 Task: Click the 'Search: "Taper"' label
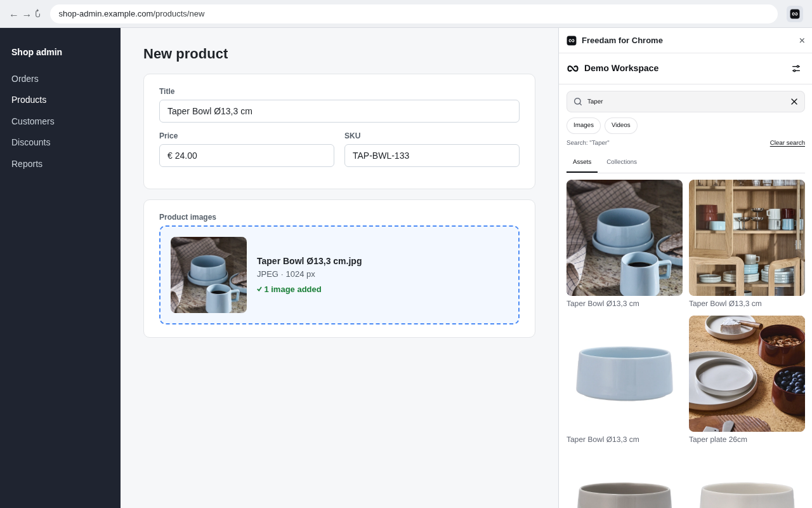587,143
